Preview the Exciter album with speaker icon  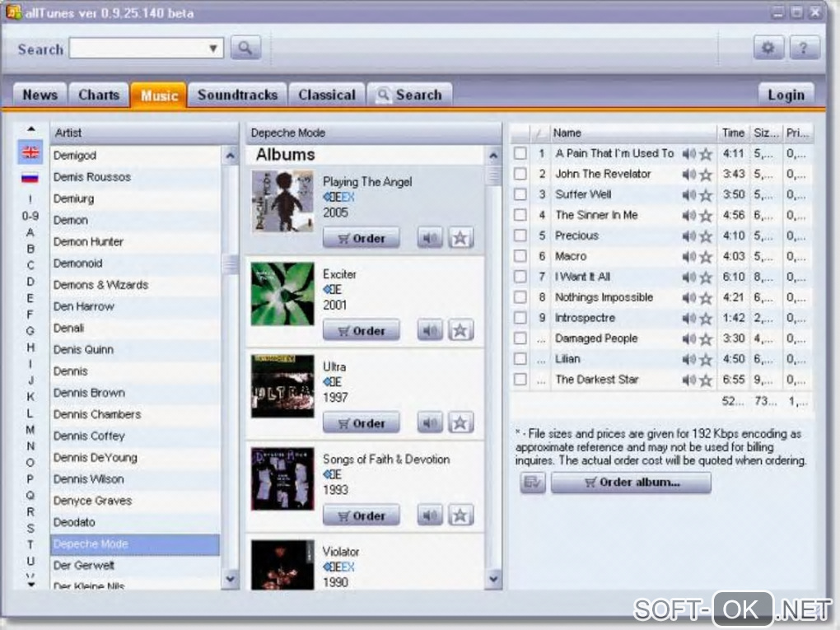[x=430, y=330]
